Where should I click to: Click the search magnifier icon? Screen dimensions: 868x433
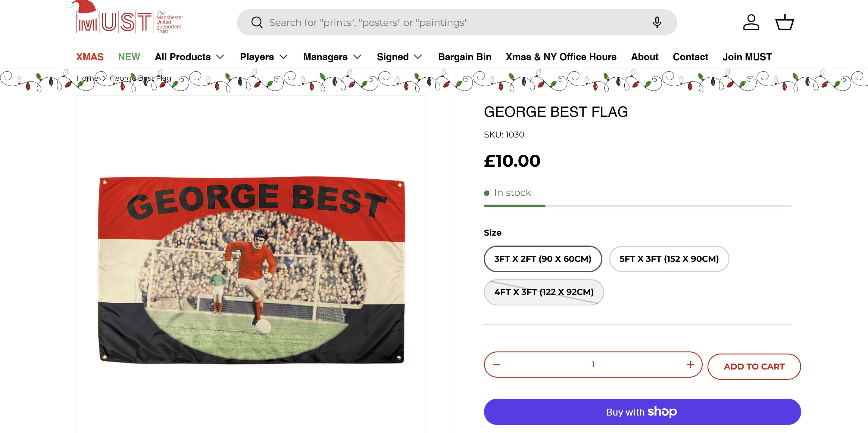point(257,23)
